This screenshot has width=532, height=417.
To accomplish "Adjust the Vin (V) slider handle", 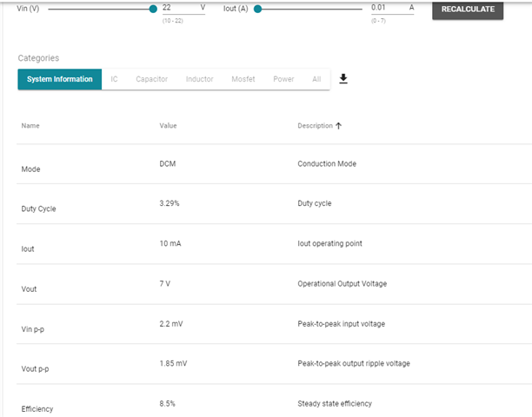I will (x=153, y=10).
